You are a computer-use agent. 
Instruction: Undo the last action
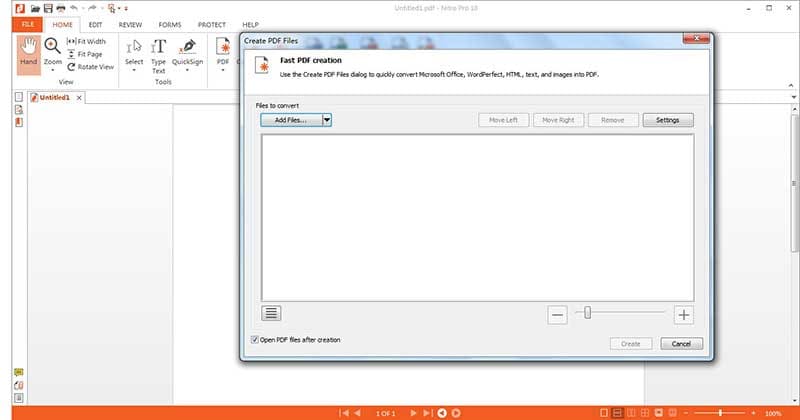(x=74, y=8)
